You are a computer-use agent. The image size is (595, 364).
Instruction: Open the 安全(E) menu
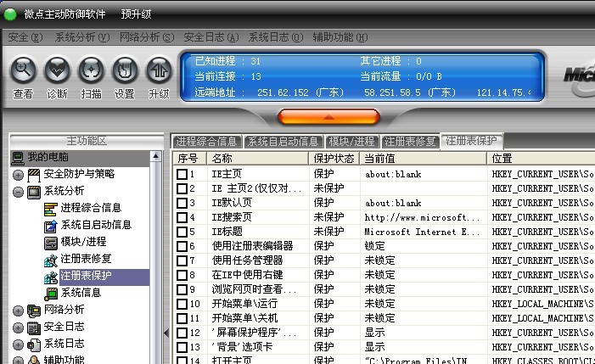tap(25, 37)
